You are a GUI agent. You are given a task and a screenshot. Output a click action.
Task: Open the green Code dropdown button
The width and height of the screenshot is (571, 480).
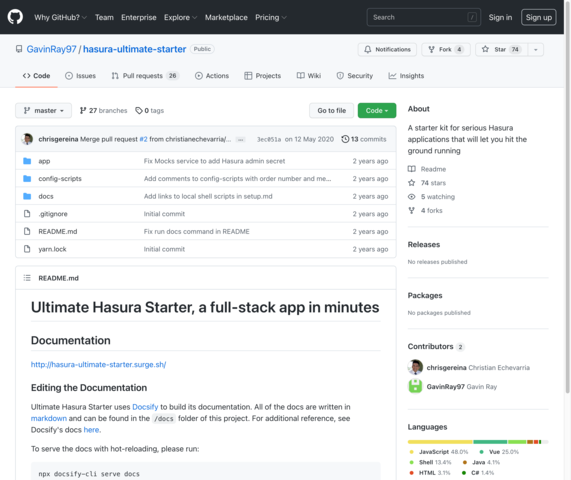tap(377, 110)
